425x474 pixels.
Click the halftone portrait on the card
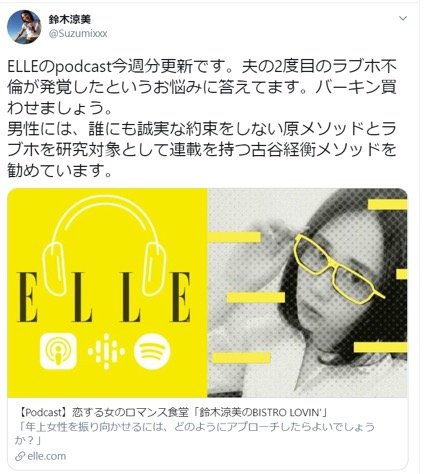[307, 293]
